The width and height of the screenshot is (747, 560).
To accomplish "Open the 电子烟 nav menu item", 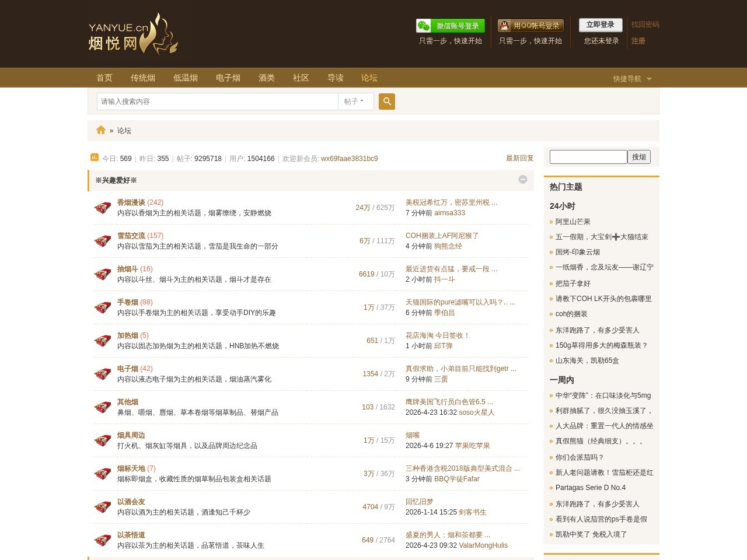I will click(228, 78).
